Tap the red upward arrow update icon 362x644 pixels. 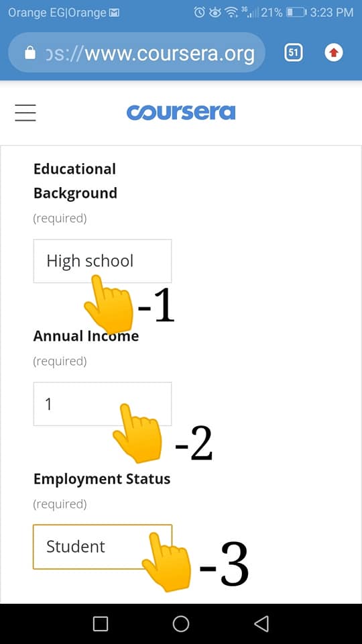tap(334, 52)
